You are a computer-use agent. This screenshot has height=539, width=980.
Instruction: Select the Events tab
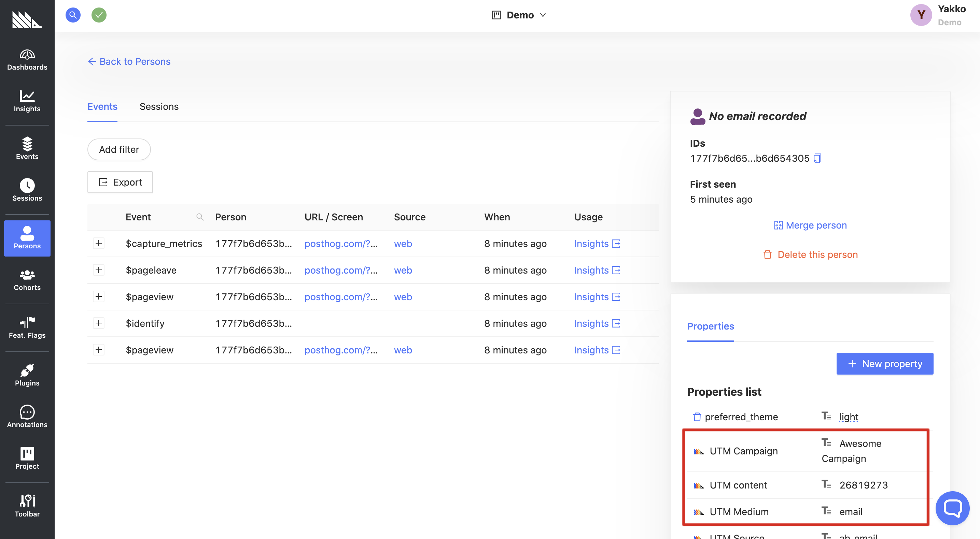[102, 105]
